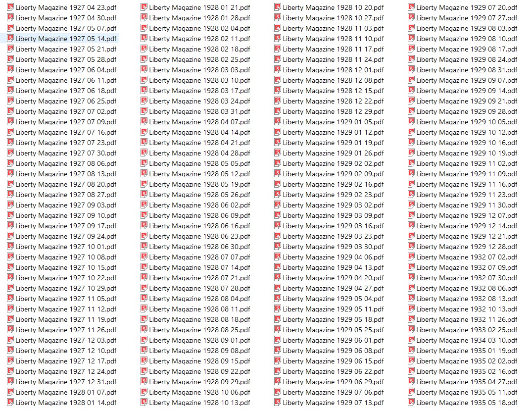Viewport: 532px width, 410px height.
Task: Click PDF icon of Liberty Magazine 1929 07 13
Action: point(278,403)
